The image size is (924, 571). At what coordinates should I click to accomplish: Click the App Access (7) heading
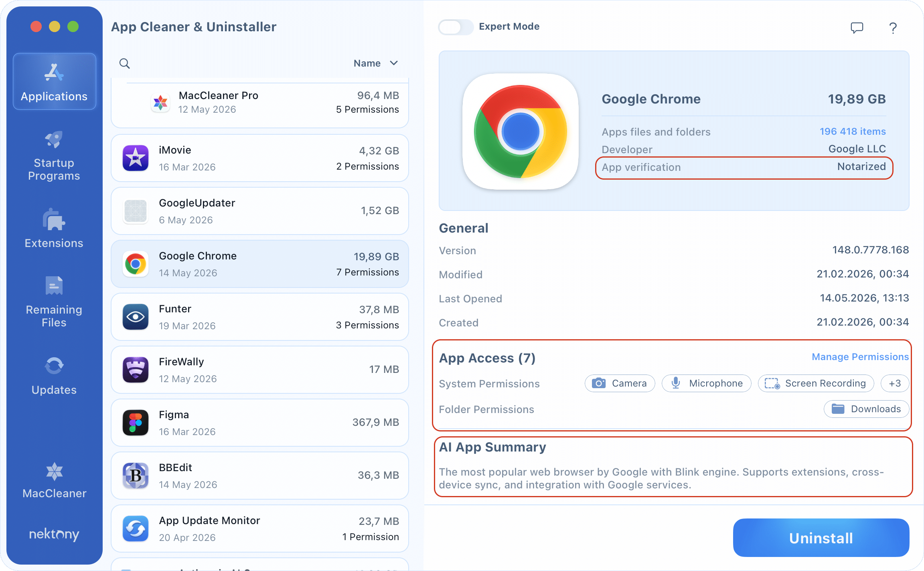click(487, 358)
